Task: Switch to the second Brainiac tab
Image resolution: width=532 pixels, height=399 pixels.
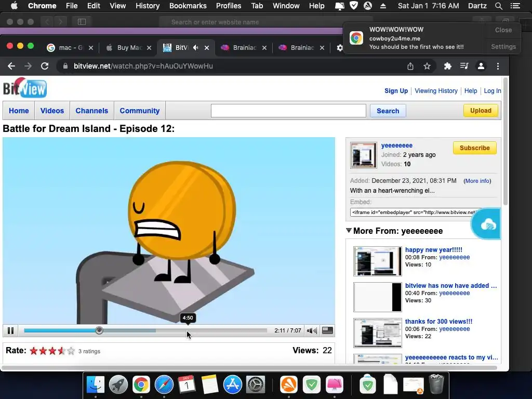Action: [x=301, y=47]
